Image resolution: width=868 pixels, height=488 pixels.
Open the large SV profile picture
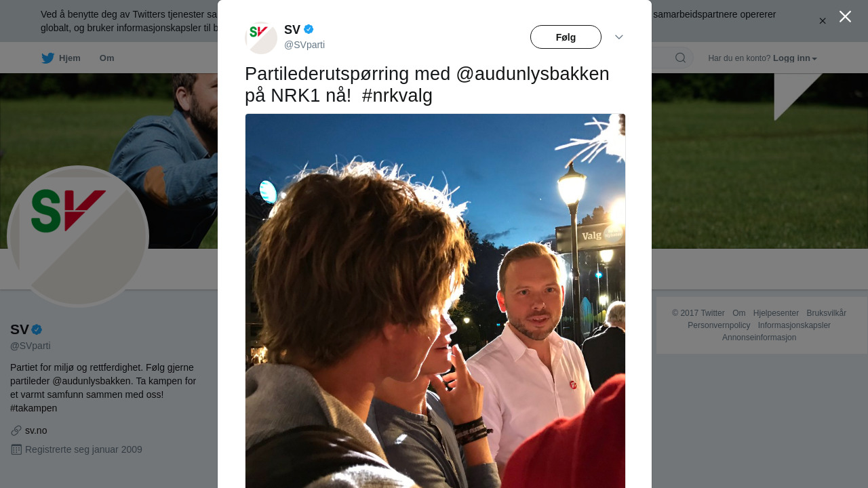tap(78, 237)
